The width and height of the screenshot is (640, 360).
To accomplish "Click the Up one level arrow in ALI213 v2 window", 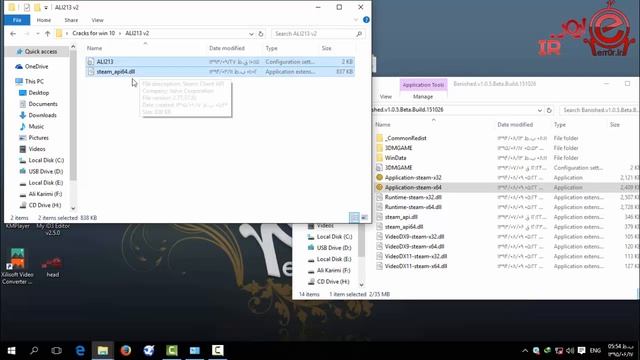I will tap(47, 33).
